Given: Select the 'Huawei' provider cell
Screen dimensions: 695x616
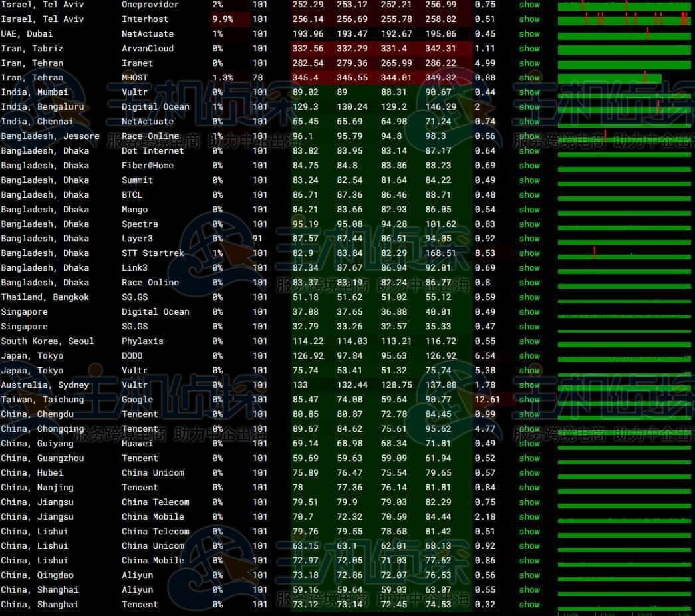Looking at the screenshot, I should coord(137,444).
